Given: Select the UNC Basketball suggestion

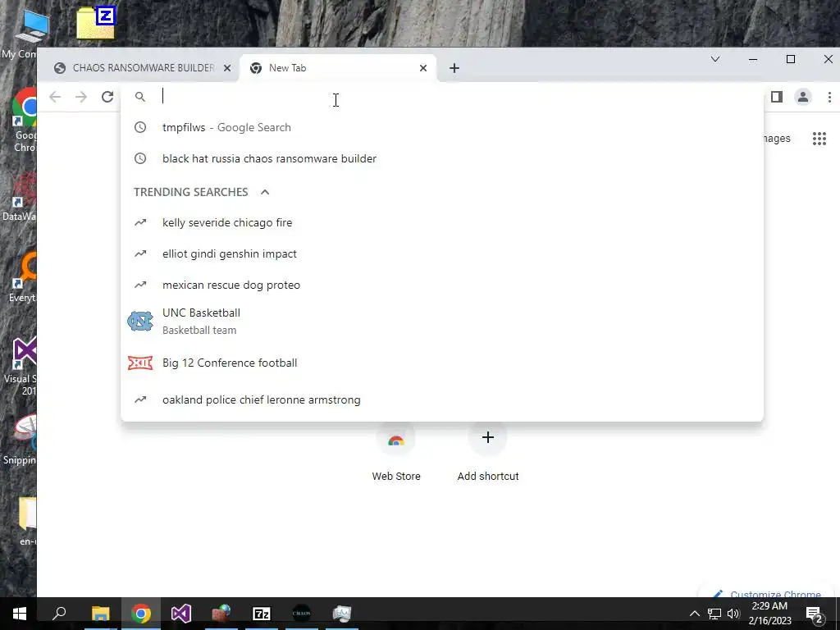Looking at the screenshot, I should 442,322.
